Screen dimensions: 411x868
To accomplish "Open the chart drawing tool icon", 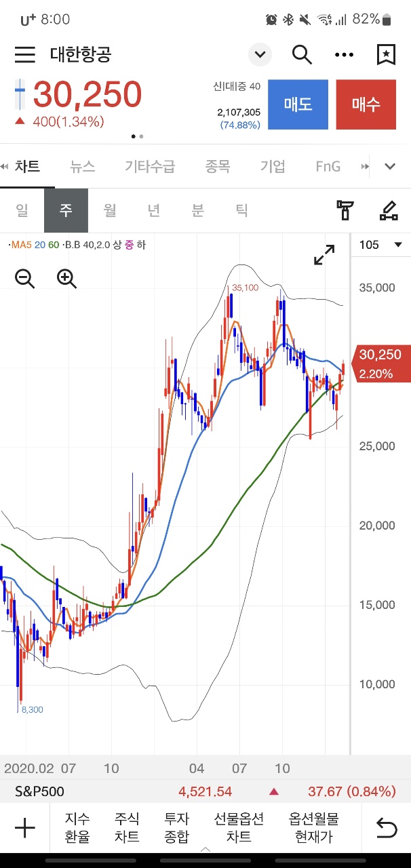I will [388, 210].
